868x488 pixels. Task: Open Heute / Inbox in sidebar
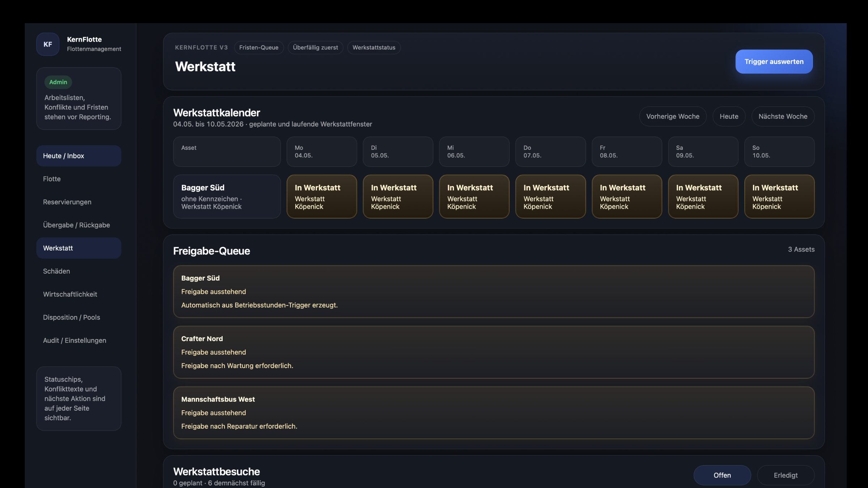(x=78, y=156)
